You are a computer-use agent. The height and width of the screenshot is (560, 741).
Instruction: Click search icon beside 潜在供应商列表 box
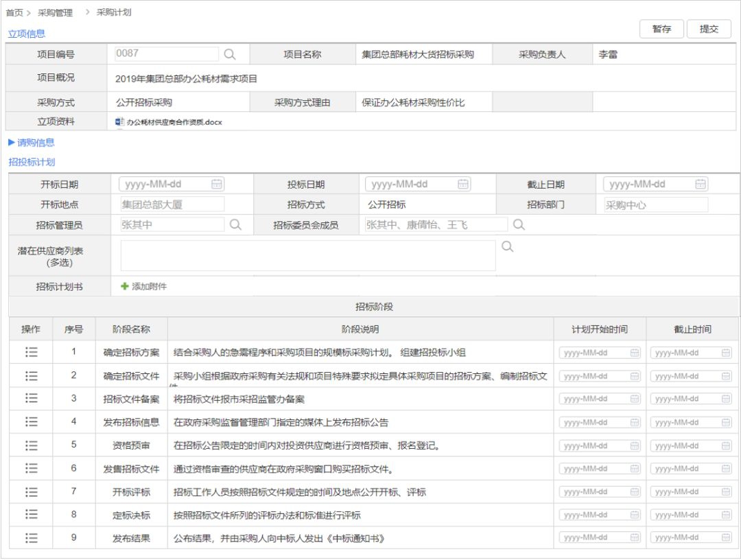coord(508,246)
